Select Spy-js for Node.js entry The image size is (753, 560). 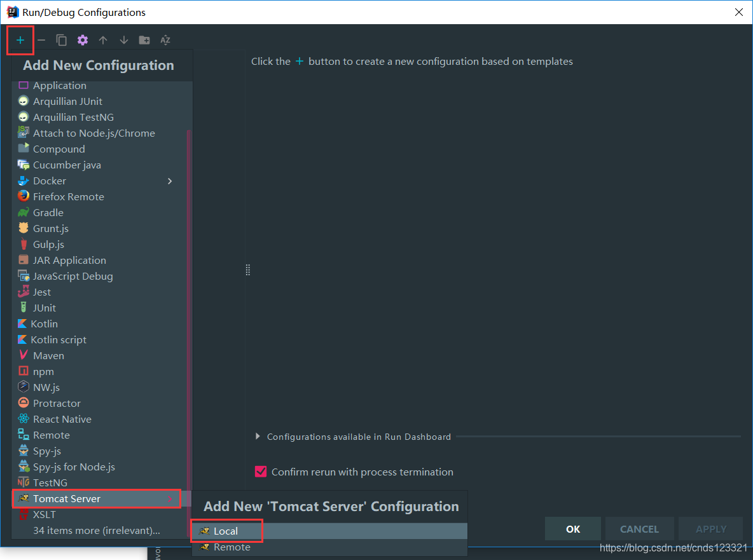102,467
